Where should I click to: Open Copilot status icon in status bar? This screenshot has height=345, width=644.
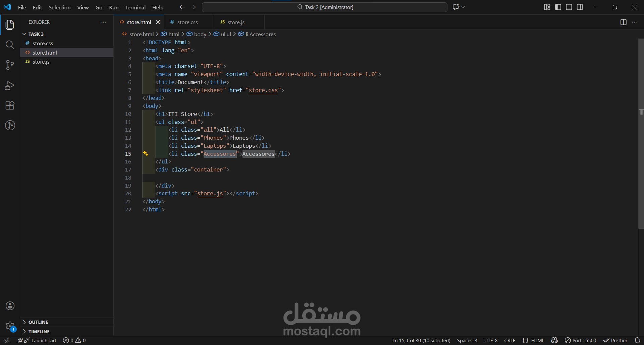[554, 340]
